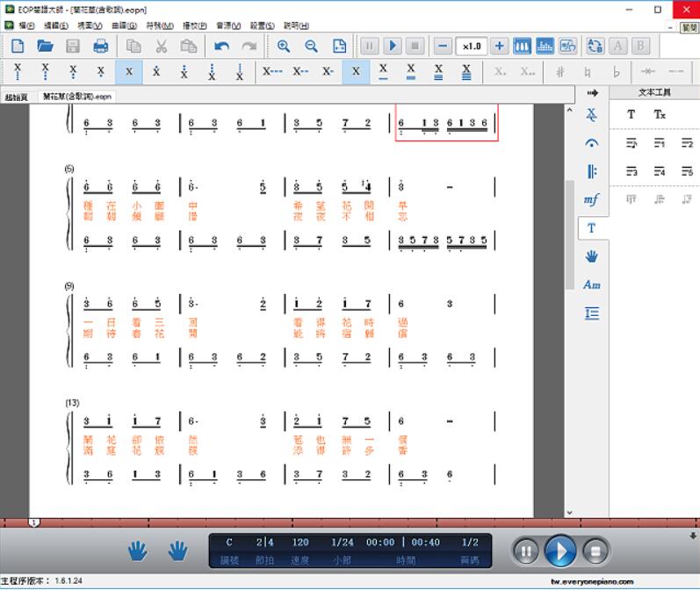This screenshot has width=700, height=590.
Task: Choose lyric line 1 option
Action: pos(660,143)
